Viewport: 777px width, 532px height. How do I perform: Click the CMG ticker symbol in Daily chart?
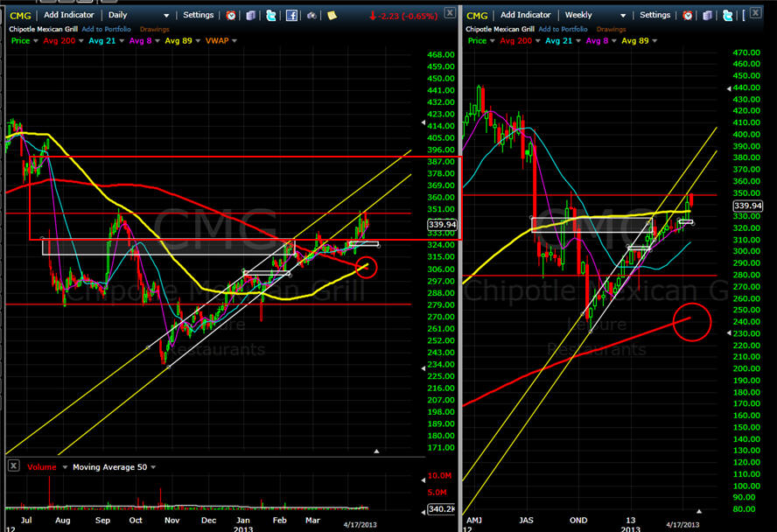[20, 16]
